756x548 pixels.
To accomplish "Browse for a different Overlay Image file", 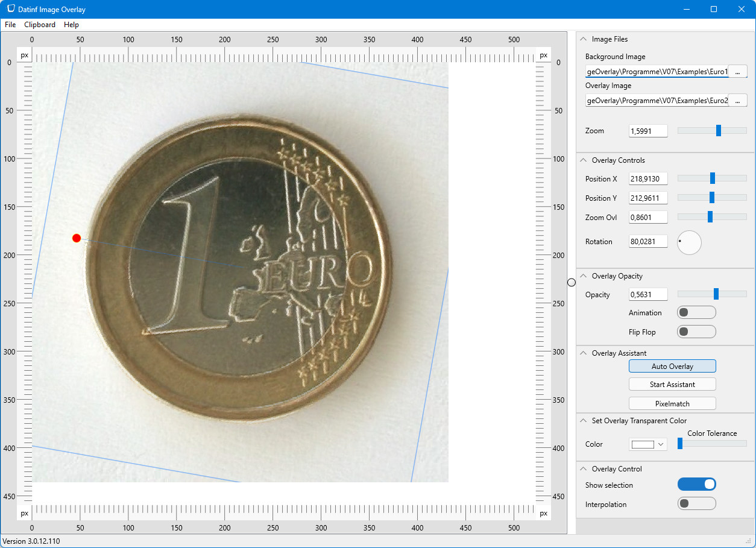I will coord(738,100).
